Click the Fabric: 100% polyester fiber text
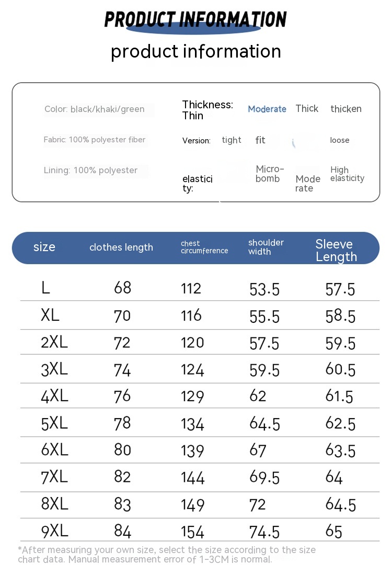The width and height of the screenshot is (392, 575). click(x=95, y=140)
